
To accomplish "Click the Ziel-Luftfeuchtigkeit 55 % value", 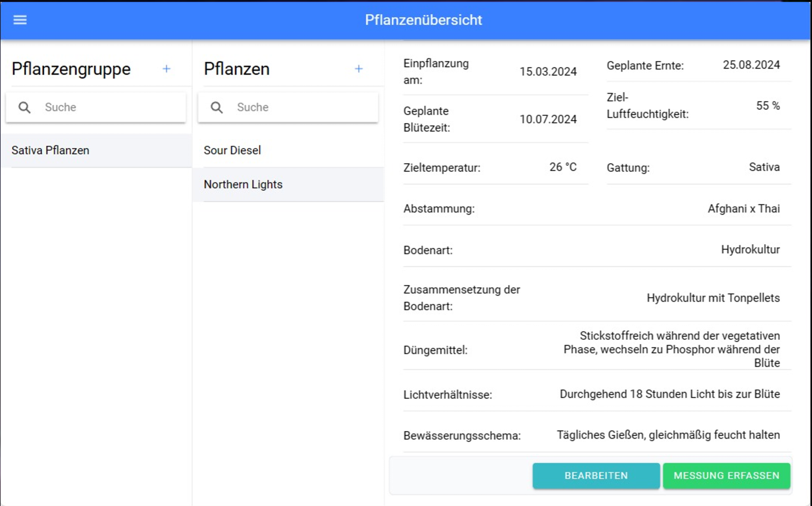I will click(x=767, y=106).
